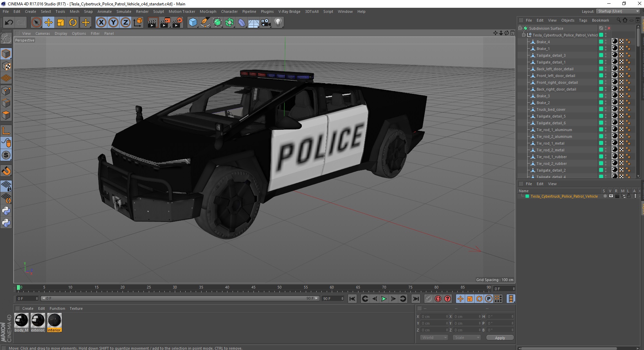The width and height of the screenshot is (644, 350).
Task: Select the Live Selection tool
Action: [36, 23]
